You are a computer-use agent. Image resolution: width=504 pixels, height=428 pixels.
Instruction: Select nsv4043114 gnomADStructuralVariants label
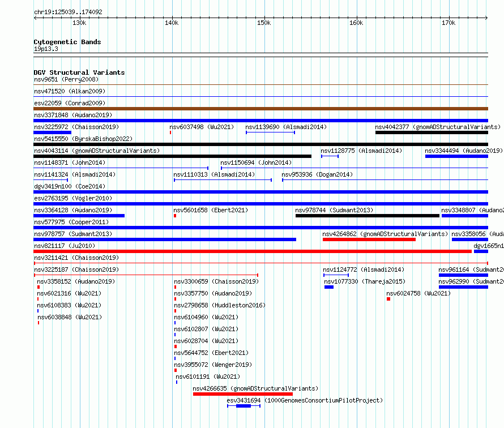[x=97, y=151]
